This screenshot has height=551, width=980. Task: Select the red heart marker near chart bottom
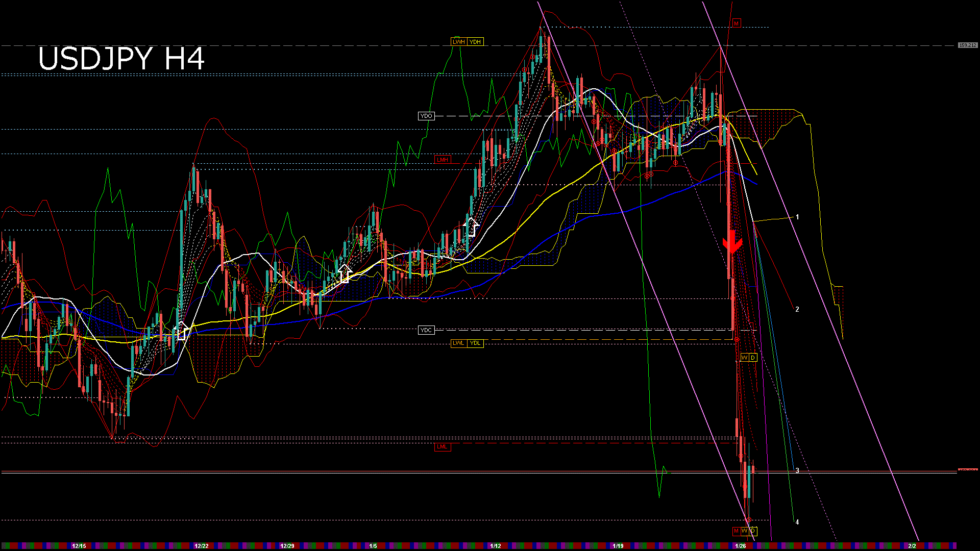click(748, 519)
